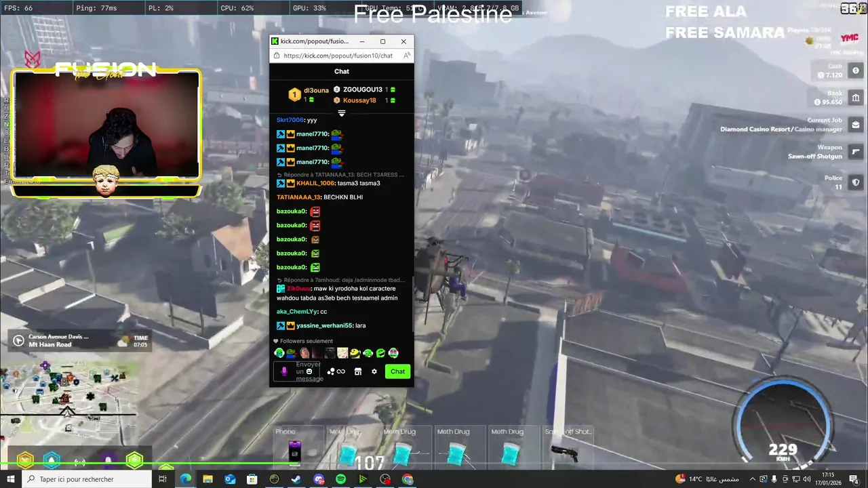
Task: Open username aka_ChemLYy in chat
Action: 297,312
